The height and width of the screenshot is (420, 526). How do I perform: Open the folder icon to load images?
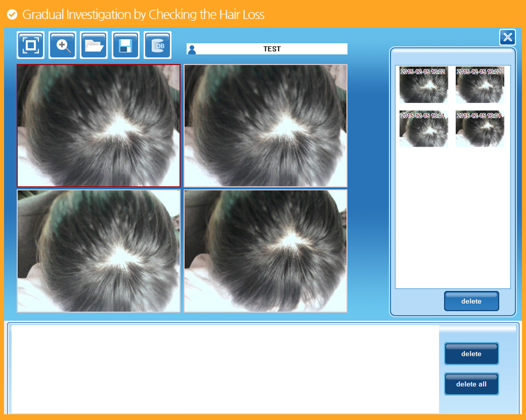tap(94, 45)
